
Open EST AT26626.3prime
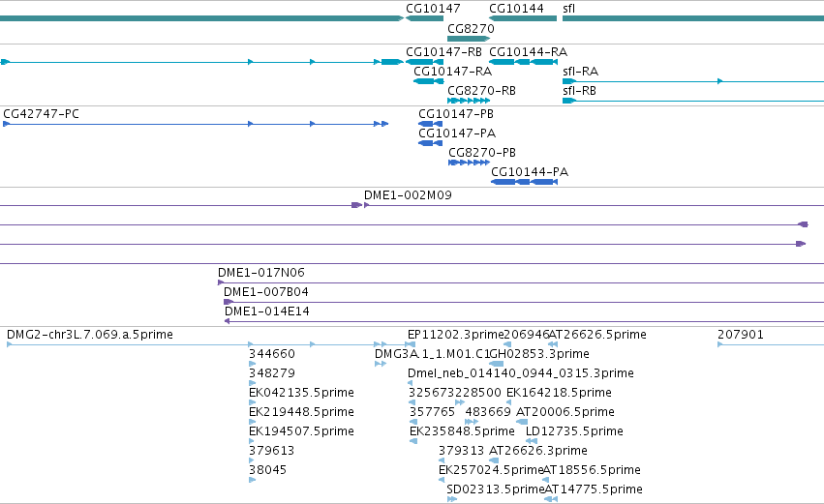538,451
